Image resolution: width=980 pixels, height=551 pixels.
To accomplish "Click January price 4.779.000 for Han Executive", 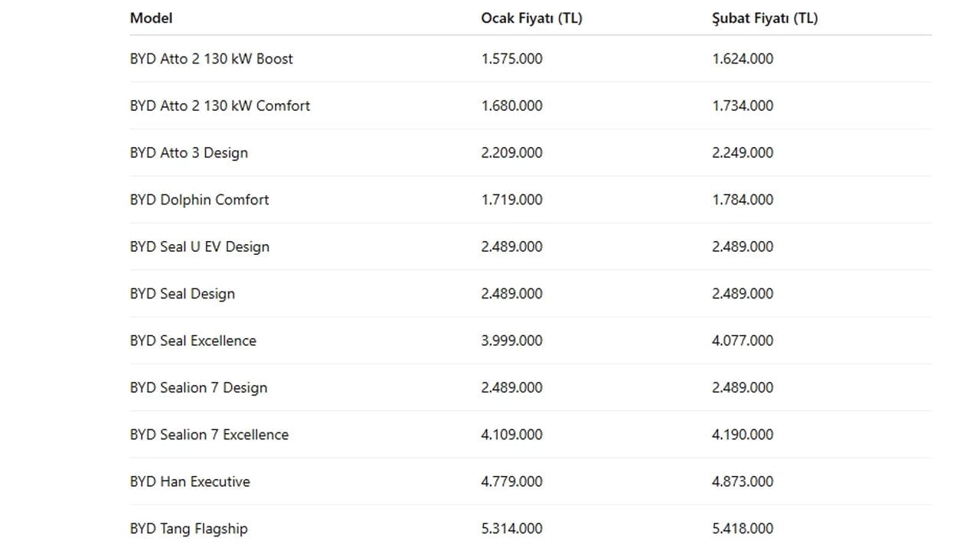I will tap(511, 481).
